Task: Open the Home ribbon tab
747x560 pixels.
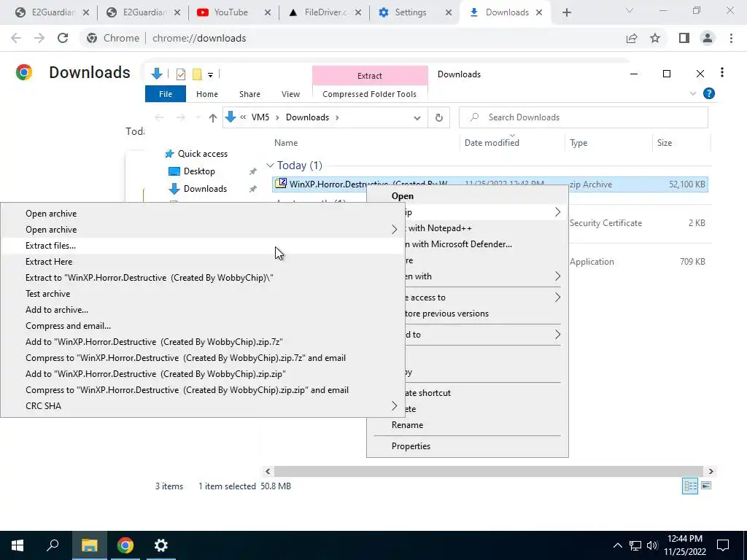Action: (x=206, y=94)
